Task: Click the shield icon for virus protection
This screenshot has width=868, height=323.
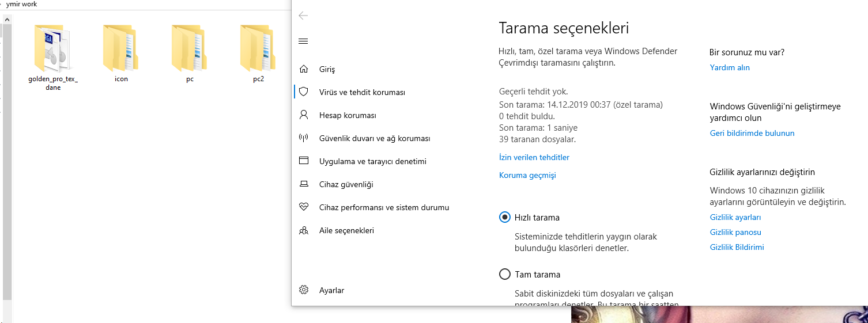Action: coord(304,92)
